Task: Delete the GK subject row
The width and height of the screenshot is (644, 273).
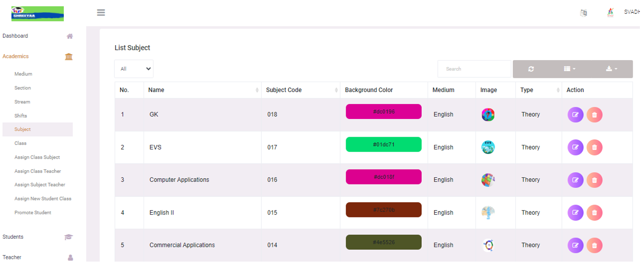Action: click(594, 115)
